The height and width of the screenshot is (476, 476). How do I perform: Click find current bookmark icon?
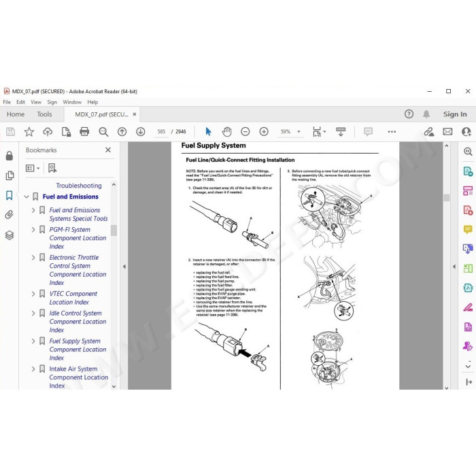[x=52, y=168]
